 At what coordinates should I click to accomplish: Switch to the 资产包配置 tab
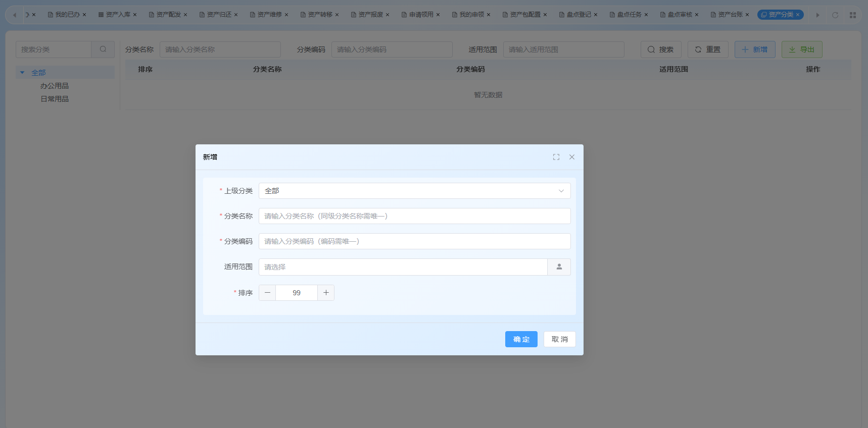[525, 15]
